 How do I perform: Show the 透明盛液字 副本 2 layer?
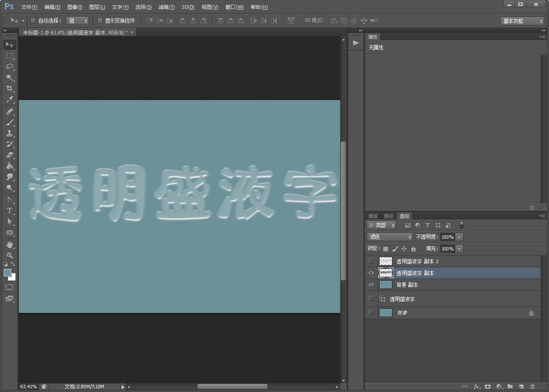[x=371, y=261]
